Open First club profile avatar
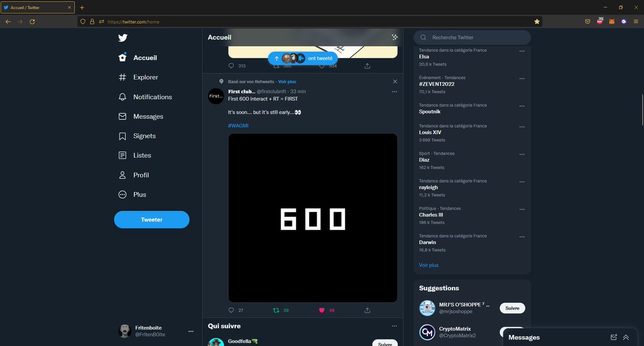The width and height of the screenshot is (644, 346). [x=216, y=96]
